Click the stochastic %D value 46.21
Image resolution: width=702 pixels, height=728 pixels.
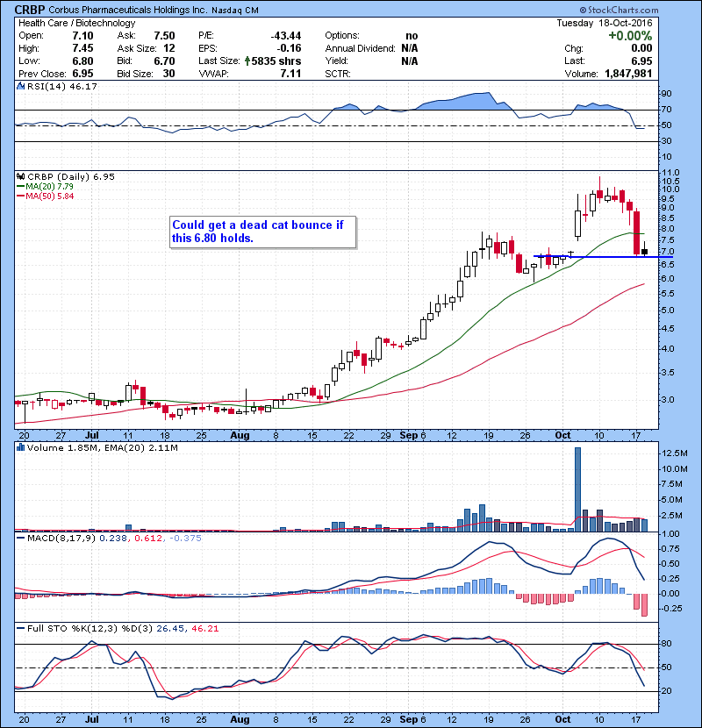click(204, 629)
